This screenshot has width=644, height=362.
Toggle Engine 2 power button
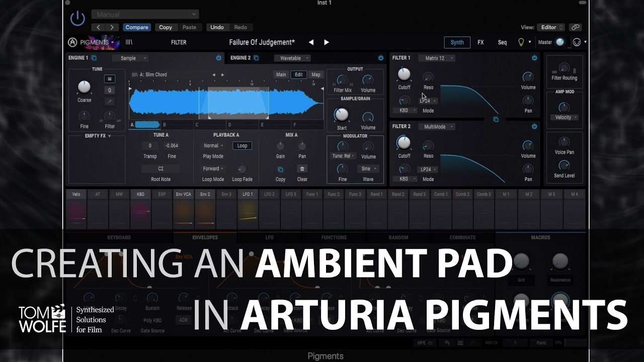point(381,58)
